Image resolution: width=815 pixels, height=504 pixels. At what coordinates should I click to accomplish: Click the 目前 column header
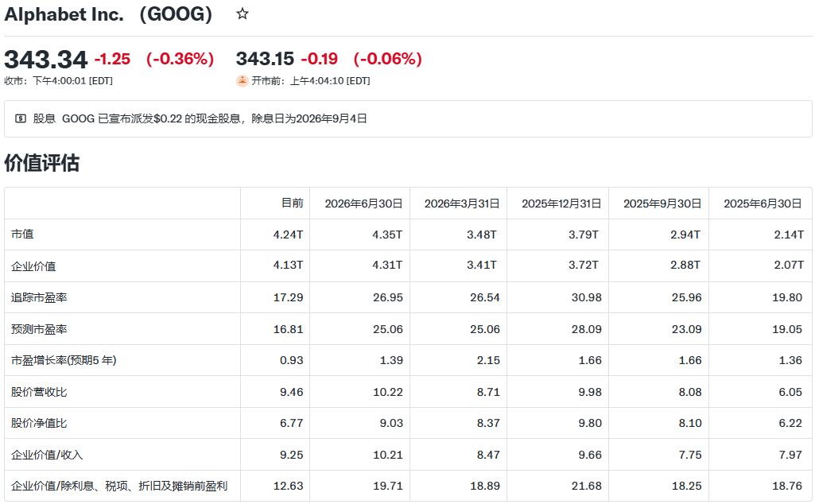(292, 204)
